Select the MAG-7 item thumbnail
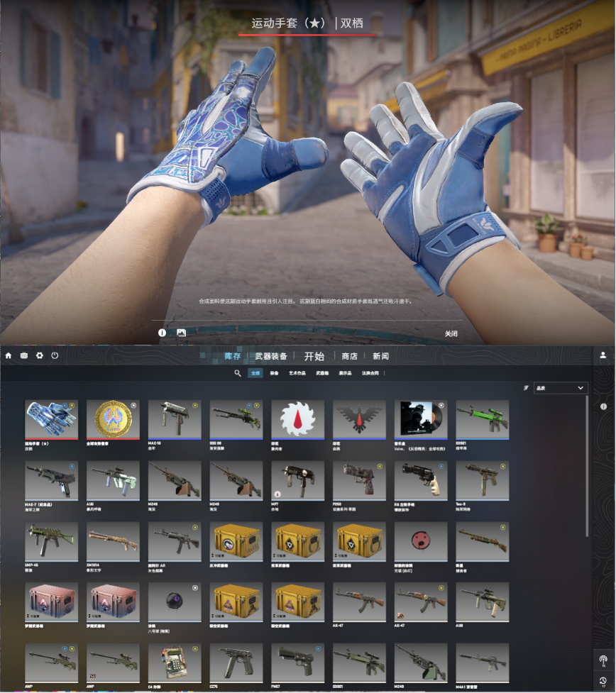616x693 pixels. [52, 480]
